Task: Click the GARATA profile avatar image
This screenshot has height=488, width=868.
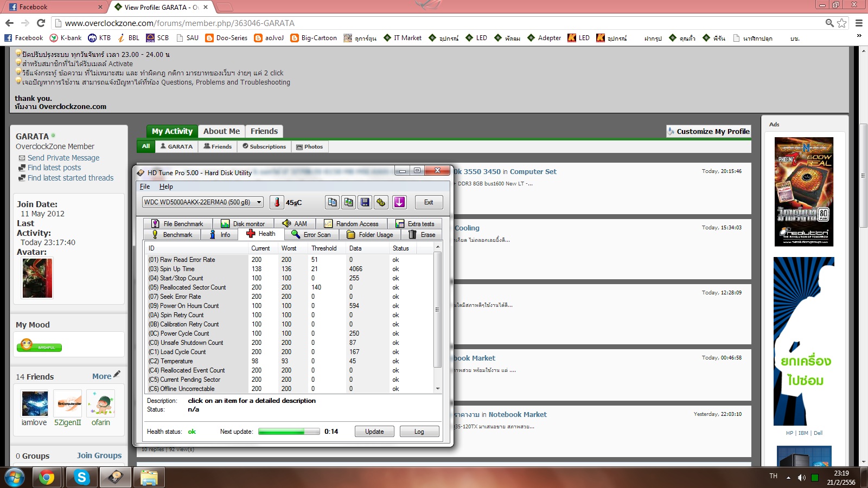Action: [37, 278]
